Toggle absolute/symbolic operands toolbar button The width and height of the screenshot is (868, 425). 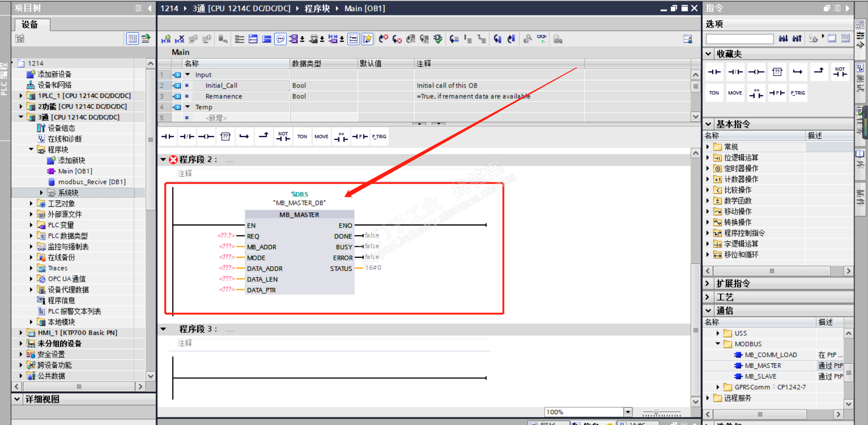point(294,39)
